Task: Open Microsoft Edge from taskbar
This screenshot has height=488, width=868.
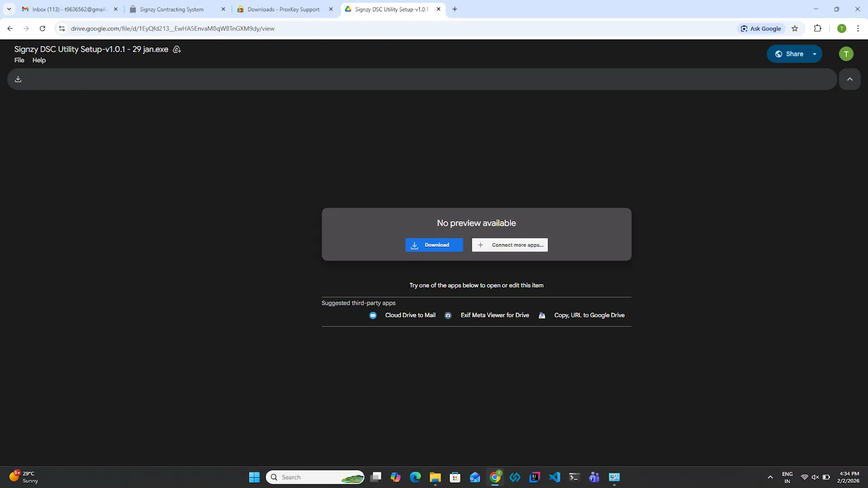Action: [415, 477]
